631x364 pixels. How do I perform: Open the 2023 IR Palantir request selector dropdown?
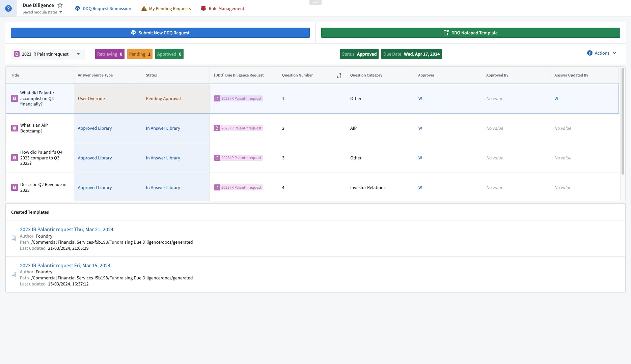(x=48, y=54)
